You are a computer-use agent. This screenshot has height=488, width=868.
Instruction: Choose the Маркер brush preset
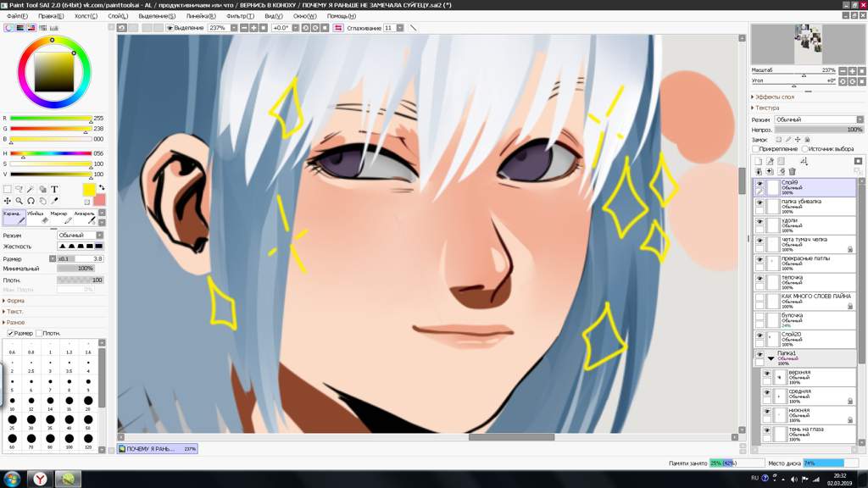pos(60,217)
